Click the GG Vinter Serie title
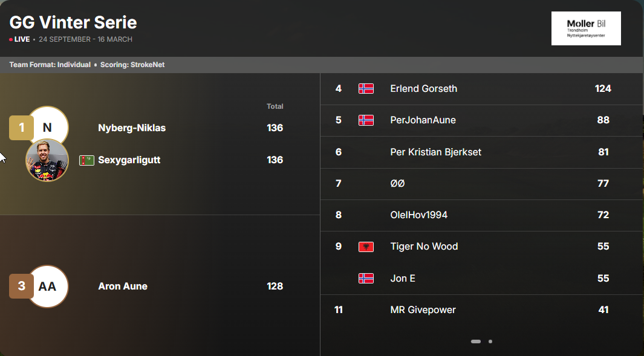Image resolution: width=644 pixels, height=356 pixels. click(x=73, y=23)
